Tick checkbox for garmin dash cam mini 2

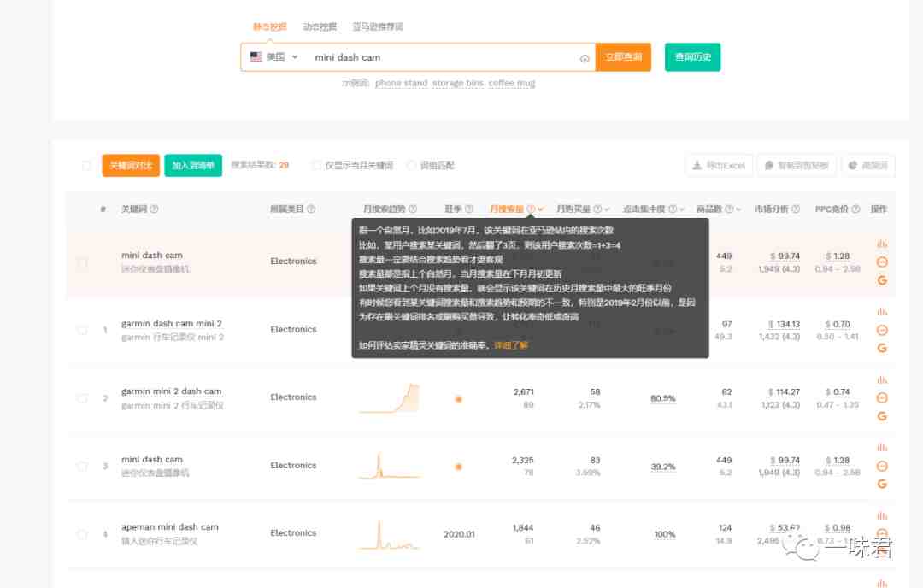click(82, 330)
